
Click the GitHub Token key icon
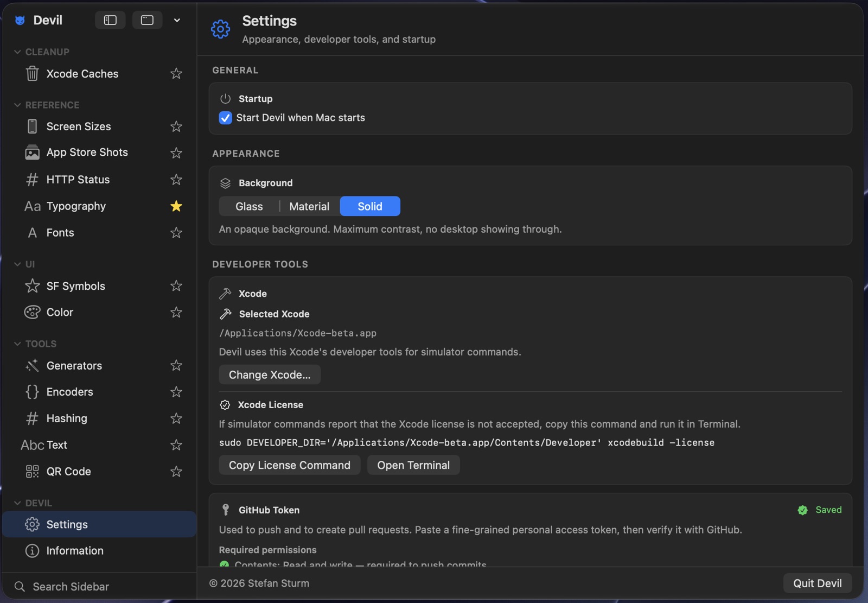pos(225,510)
